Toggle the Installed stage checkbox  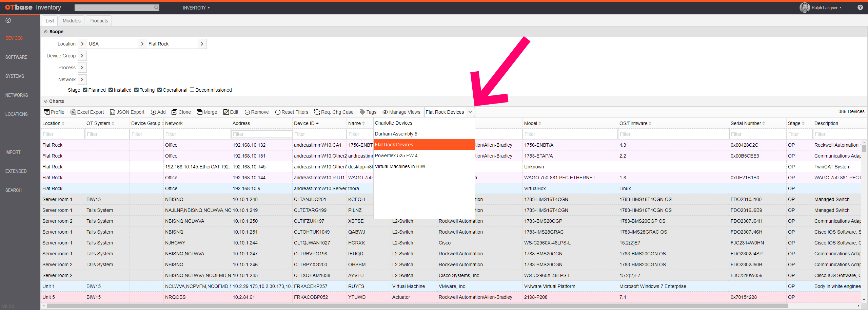click(111, 90)
